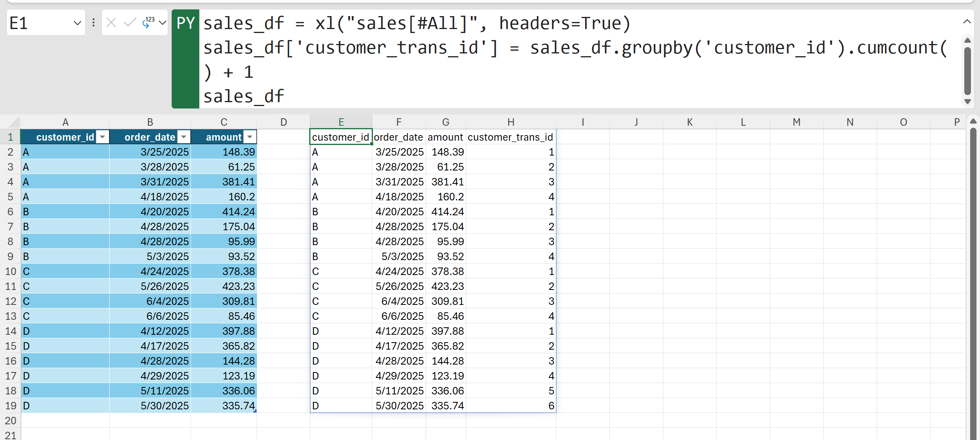This screenshot has width=980, height=440.
Task: Open amount column filter dropdown
Action: pos(250,137)
